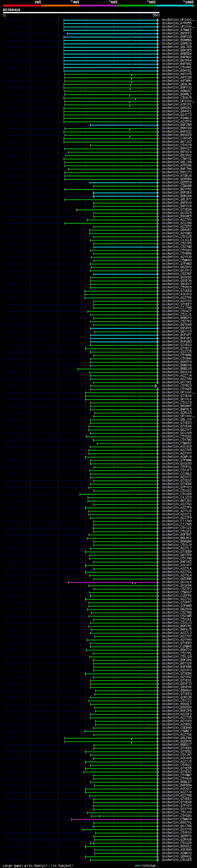Click the red 20% identity legend segment
This screenshot has width=197, height=868.
[x=22, y=6]
